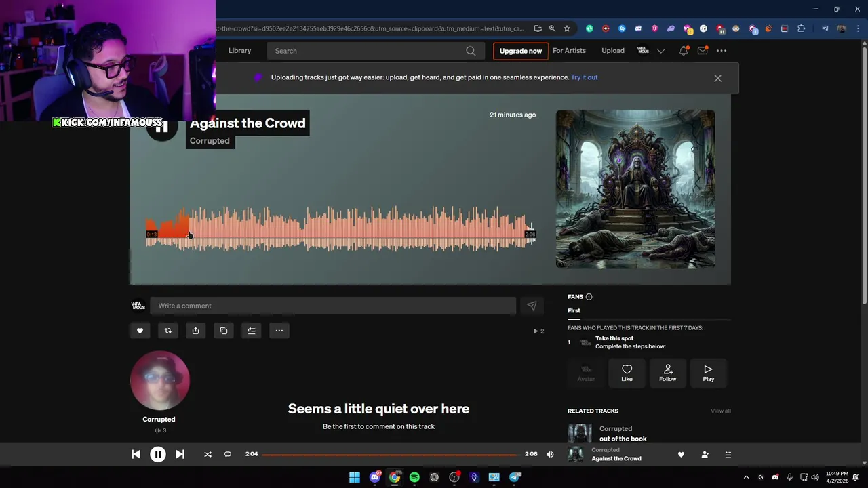This screenshot has width=868, height=488.
Task: Show hidden system tray icons
Action: [x=746, y=477]
